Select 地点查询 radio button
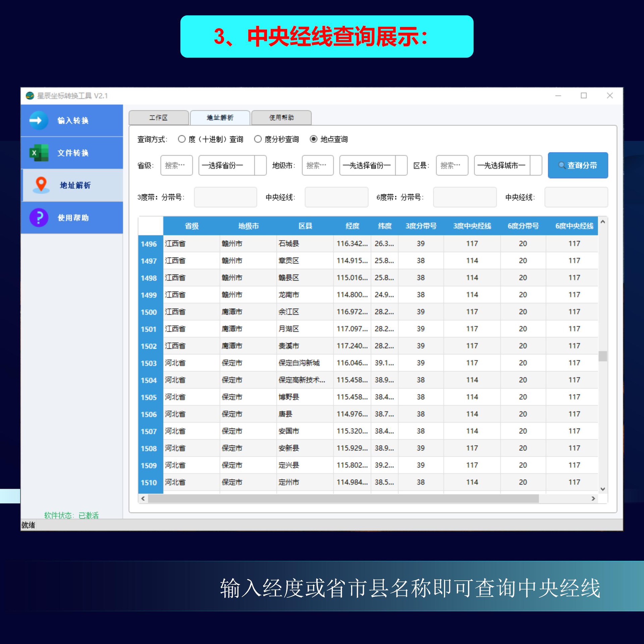This screenshot has width=644, height=644. click(313, 139)
